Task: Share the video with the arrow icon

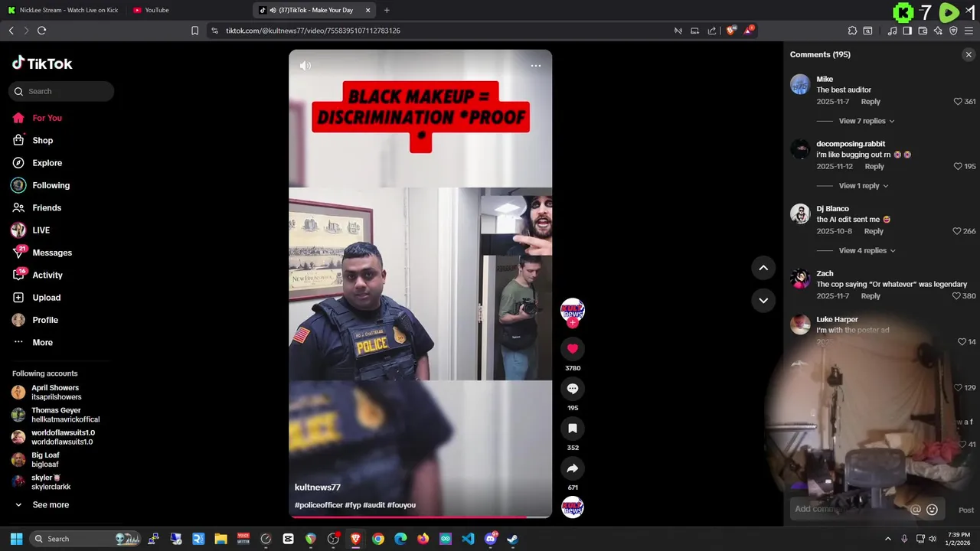Action: pyautogui.click(x=573, y=468)
